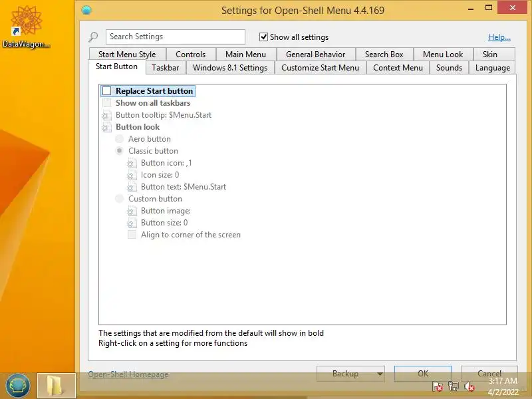Click the Open-Shell Start button on taskbar
Viewport: 532px width, 399px height.
(x=18, y=386)
